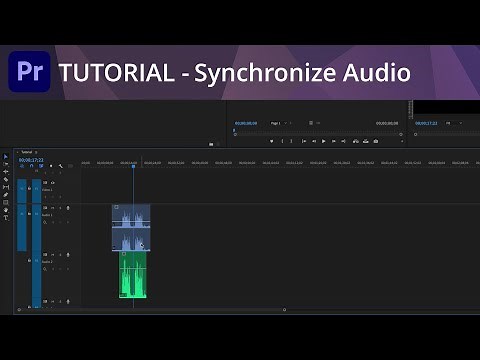Select the Pen tool

pyautogui.click(x=6, y=195)
